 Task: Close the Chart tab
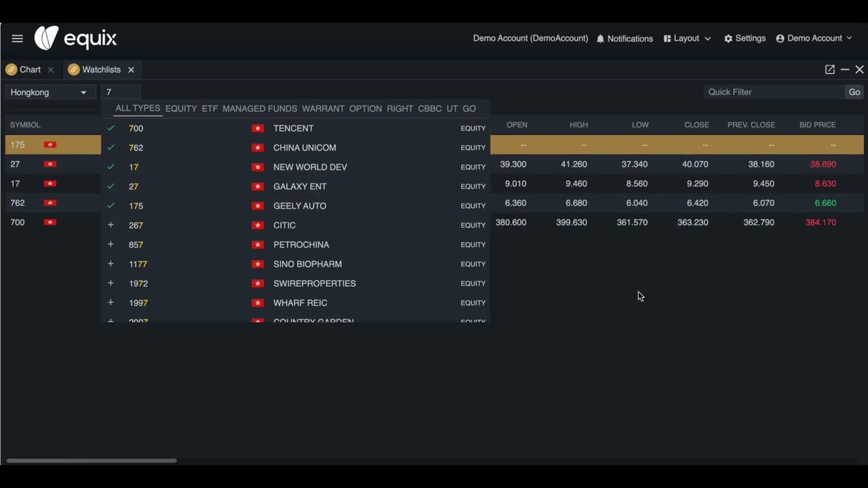click(x=51, y=70)
